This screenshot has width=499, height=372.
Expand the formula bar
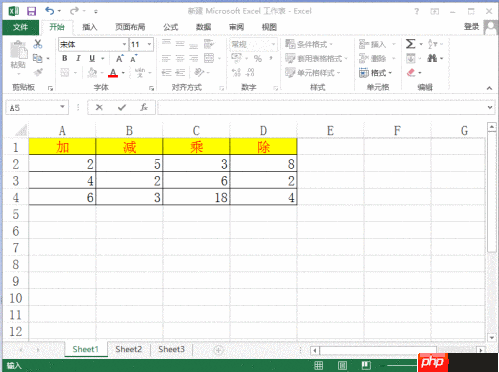[490, 107]
